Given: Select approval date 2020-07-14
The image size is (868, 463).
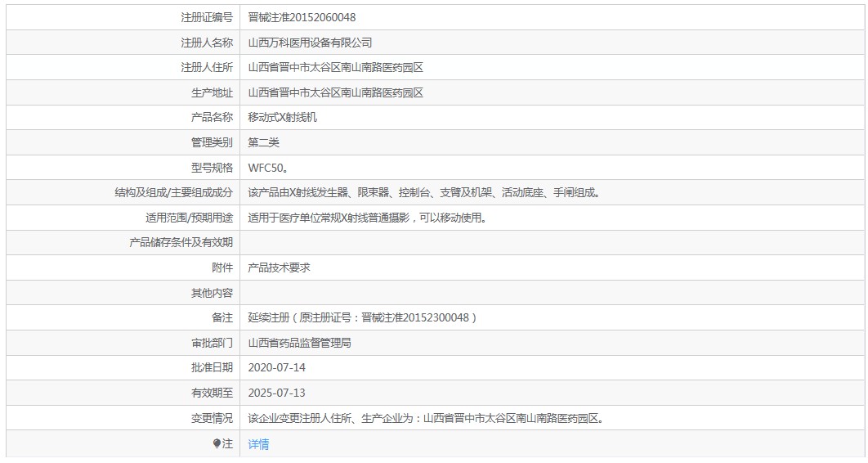Looking at the screenshot, I should click(x=277, y=368).
